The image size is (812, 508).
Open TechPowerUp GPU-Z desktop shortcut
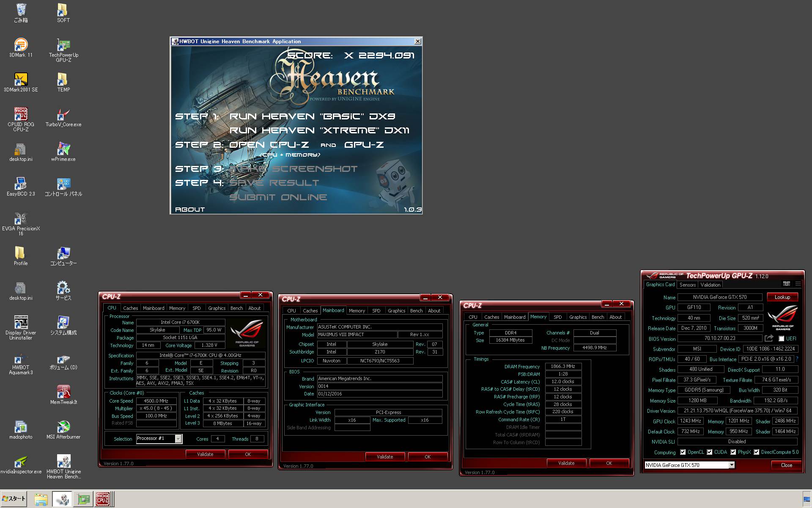pyautogui.click(x=63, y=50)
